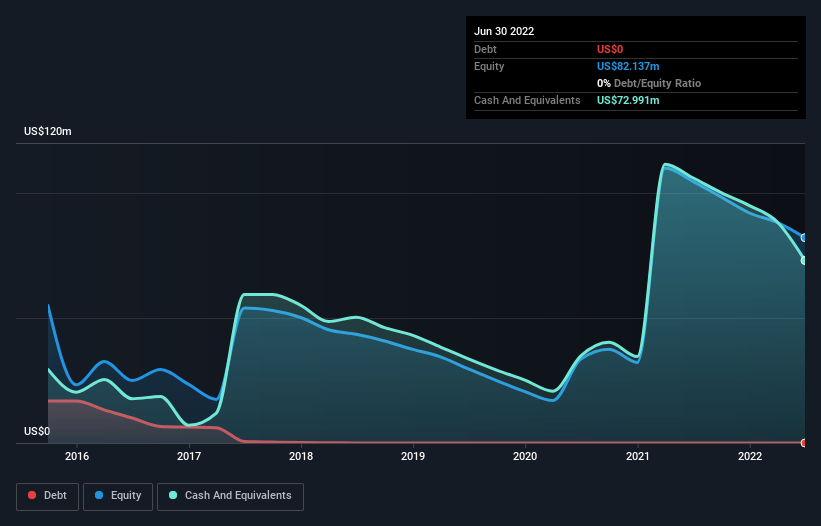Click the 0% Debt/Equity Ratio text
Screen dimensions: 821x526
[649, 83]
